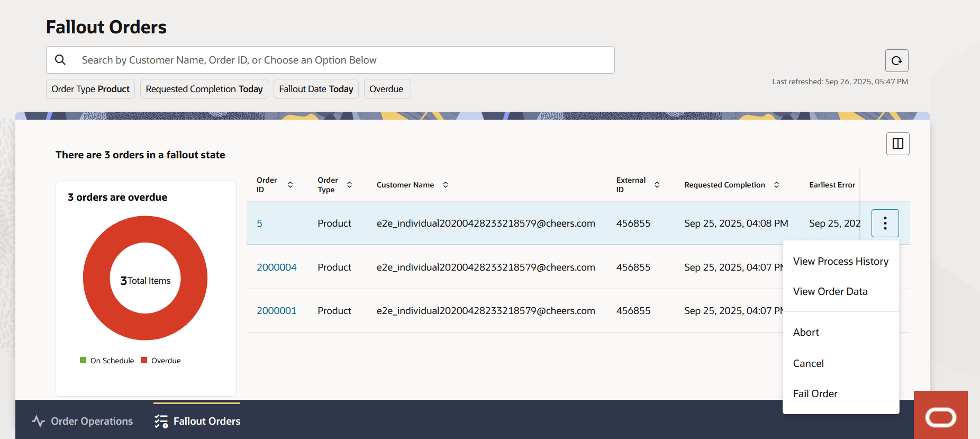Viewport: 980px width, 439px height.
Task: Sort by Order ID column arrows
Action: [290, 185]
